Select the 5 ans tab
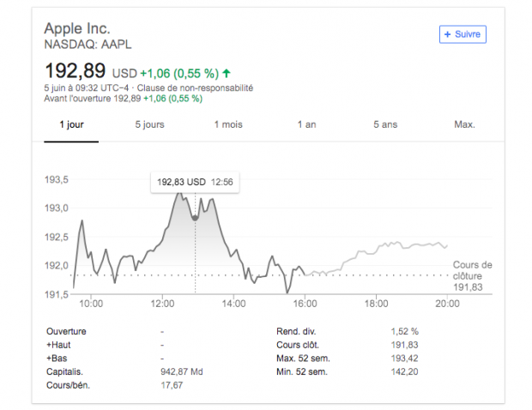The image size is (532, 410). (385, 124)
